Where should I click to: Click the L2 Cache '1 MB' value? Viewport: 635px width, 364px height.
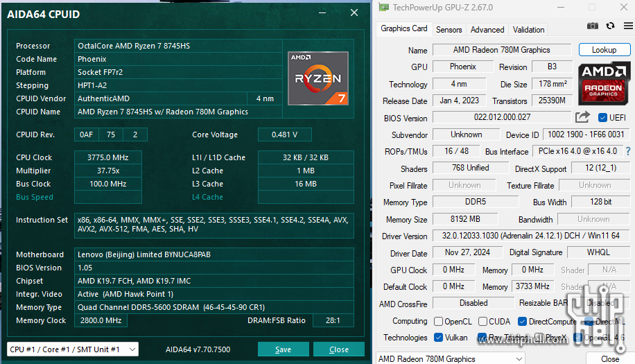306,171
